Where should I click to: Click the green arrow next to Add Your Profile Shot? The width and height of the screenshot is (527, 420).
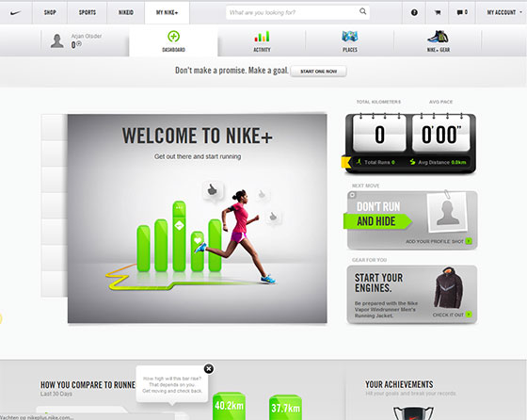click(x=469, y=241)
